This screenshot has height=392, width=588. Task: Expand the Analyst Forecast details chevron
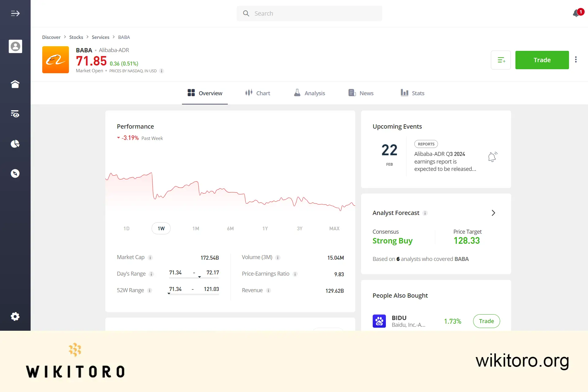(x=493, y=213)
